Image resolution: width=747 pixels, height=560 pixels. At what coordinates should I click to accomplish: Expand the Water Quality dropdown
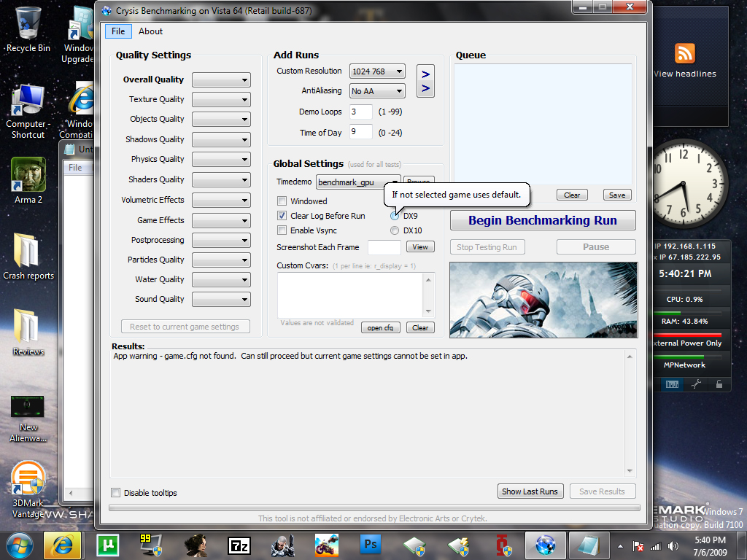click(x=221, y=279)
